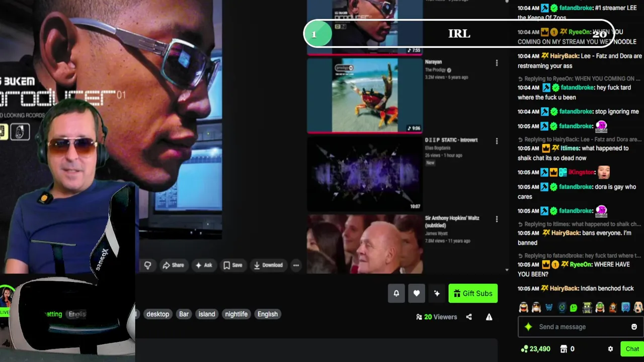The width and height of the screenshot is (644, 362).
Task: Click the green Gift Subs button
Action: (473, 294)
